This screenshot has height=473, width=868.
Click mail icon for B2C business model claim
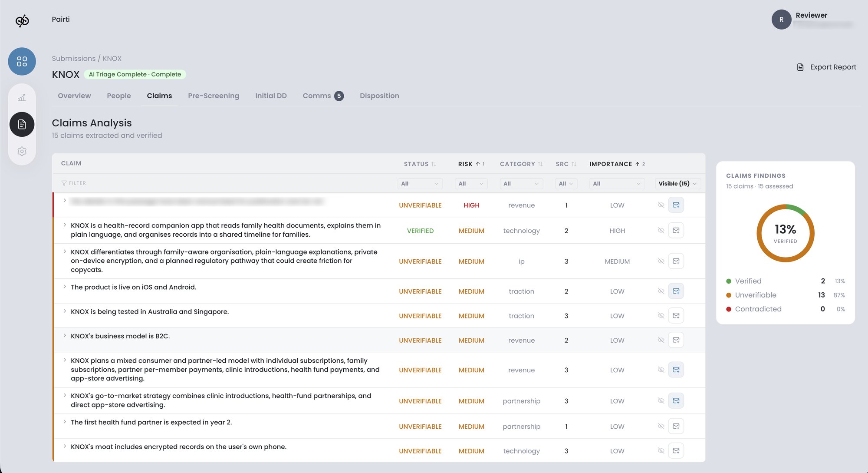click(x=676, y=340)
